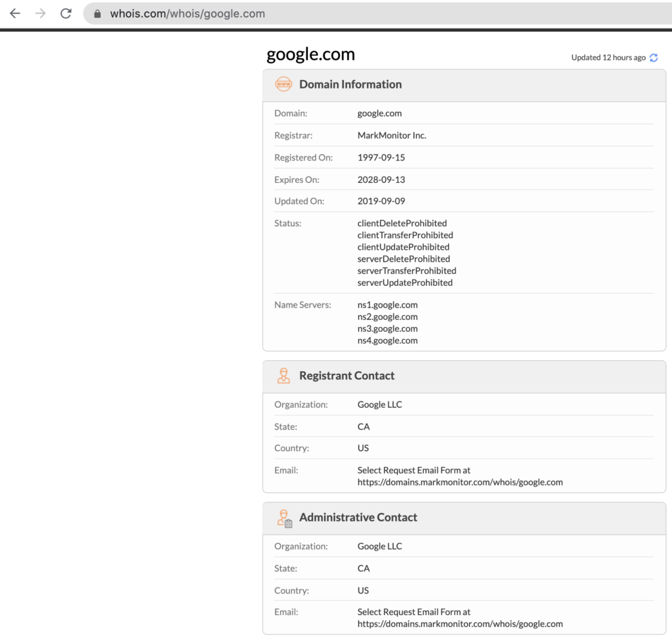This screenshot has width=672, height=642.
Task: Focus the address bar showing whois.com/whois/google.com
Action: point(377,14)
